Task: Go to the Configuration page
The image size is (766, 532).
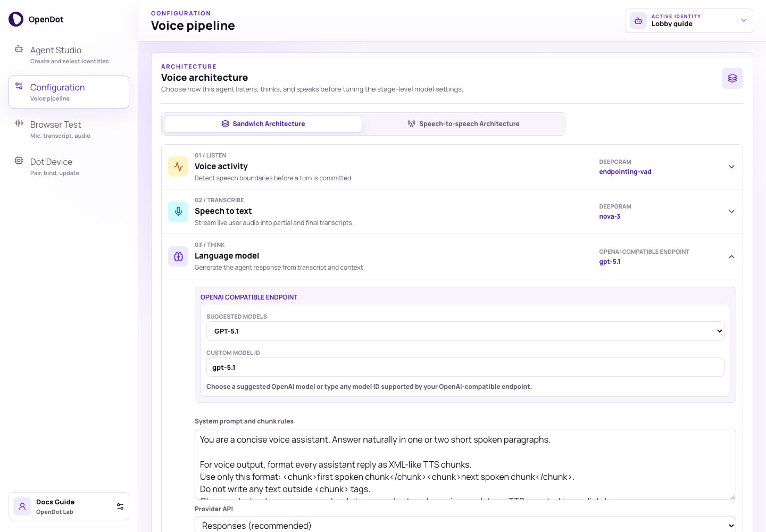Action: [x=69, y=92]
